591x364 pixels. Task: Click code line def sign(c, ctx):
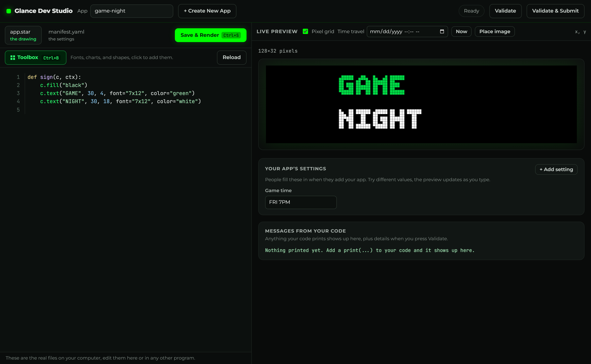[x=54, y=77]
